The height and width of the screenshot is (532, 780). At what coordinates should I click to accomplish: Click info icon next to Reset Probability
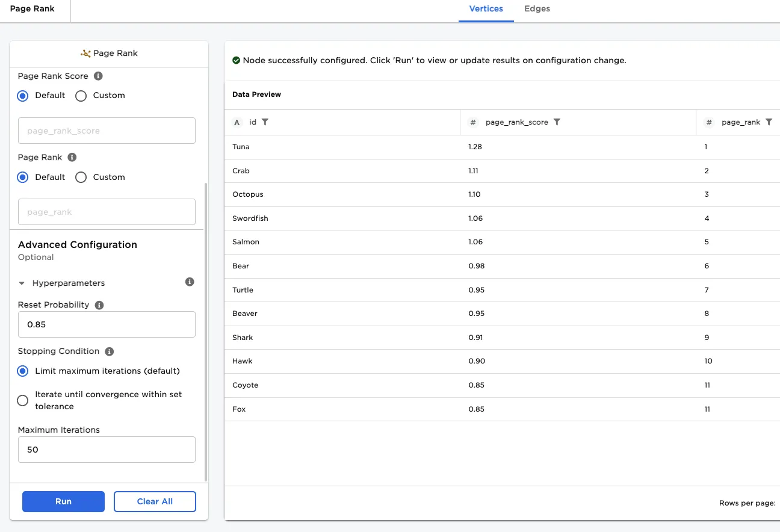click(99, 305)
